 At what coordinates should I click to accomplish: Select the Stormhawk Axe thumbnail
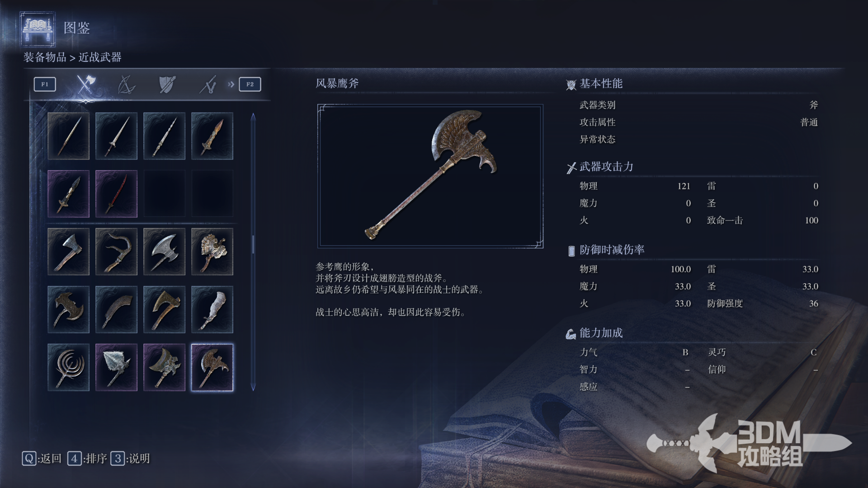(x=212, y=367)
